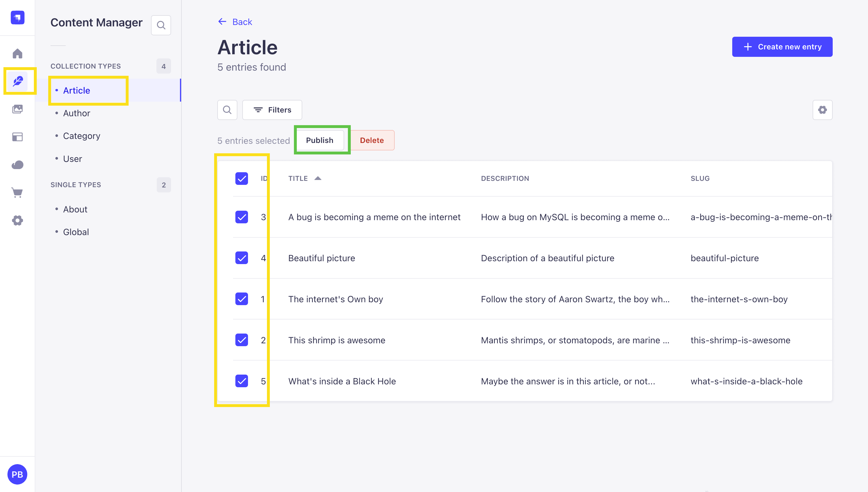Deselect What's inside a Black Hole entry
This screenshot has height=492, width=868.
[x=242, y=381]
